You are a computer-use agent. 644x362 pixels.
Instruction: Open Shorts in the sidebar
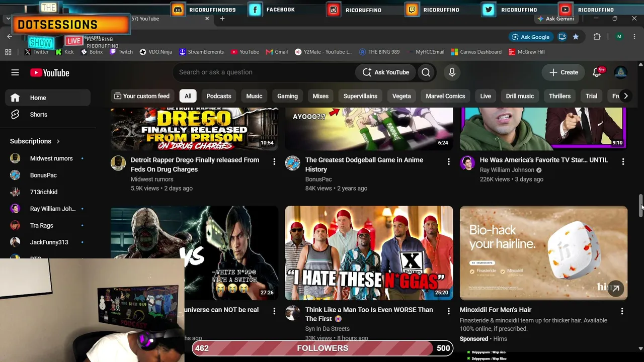[48, 115]
